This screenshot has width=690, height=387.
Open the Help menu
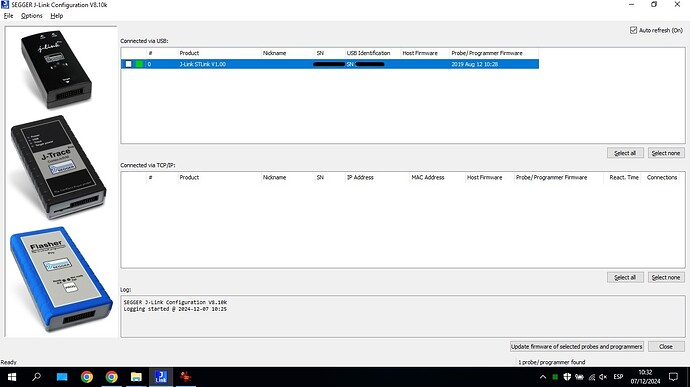tap(56, 15)
